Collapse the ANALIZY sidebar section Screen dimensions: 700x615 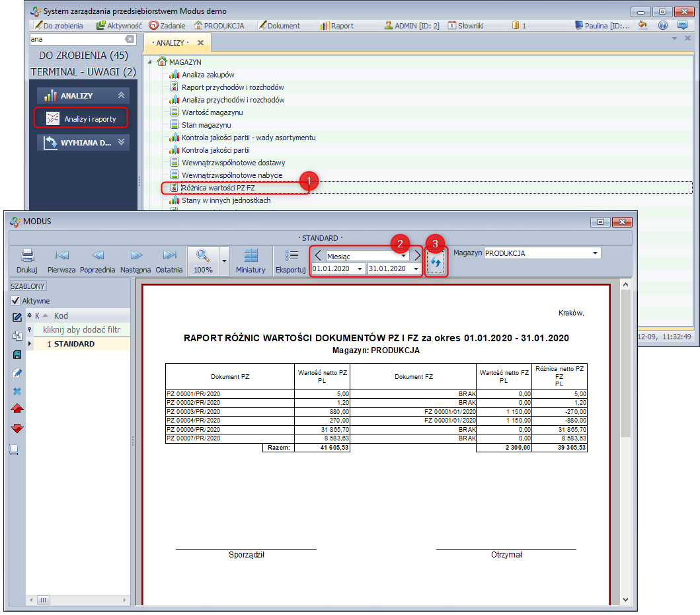tap(121, 96)
